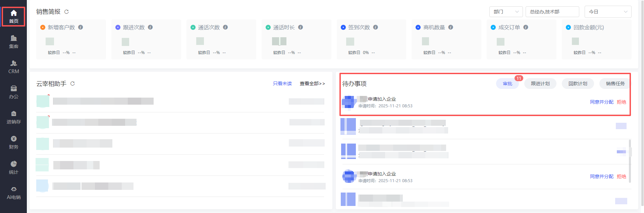Refresh the 销售简报 panel
This screenshot has width=644, height=213.
click(66, 12)
